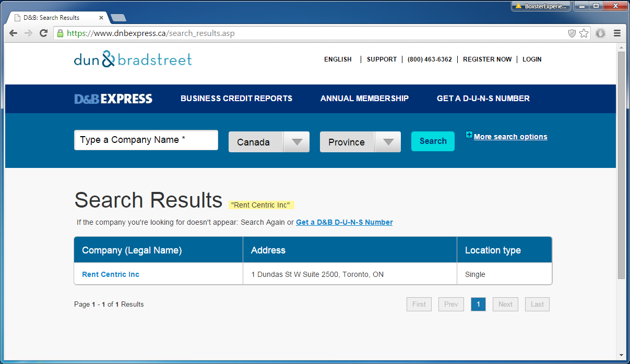Screen dimensions: 630x364
Task: Follow the Get a D&B D-U-N-S Number link
Action: coord(344,222)
